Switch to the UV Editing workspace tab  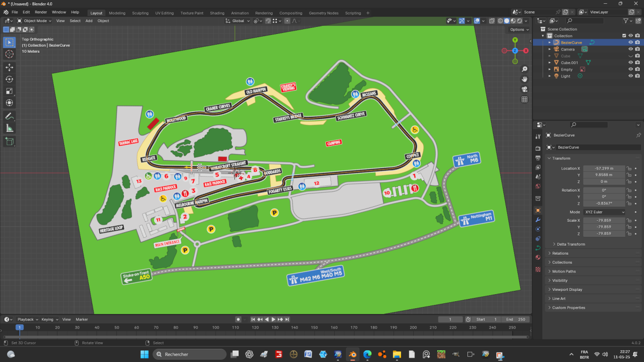click(x=164, y=13)
